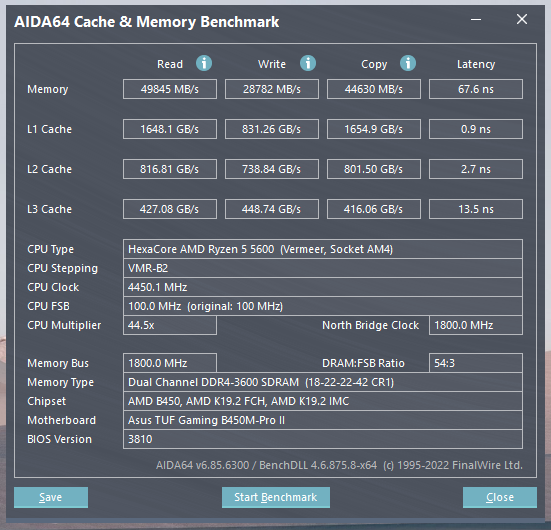Click the Close button at bottom
The height and width of the screenshot is (530, 551).
pos(500,497)
